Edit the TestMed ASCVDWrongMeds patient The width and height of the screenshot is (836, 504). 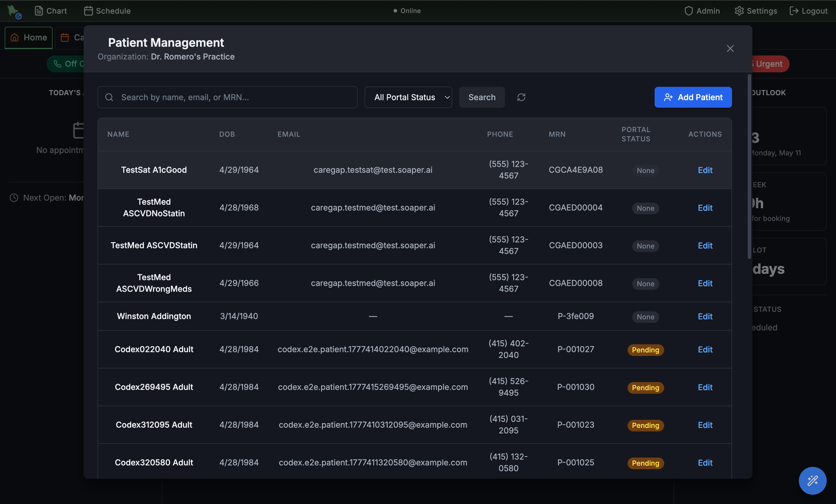pos(705,283)
